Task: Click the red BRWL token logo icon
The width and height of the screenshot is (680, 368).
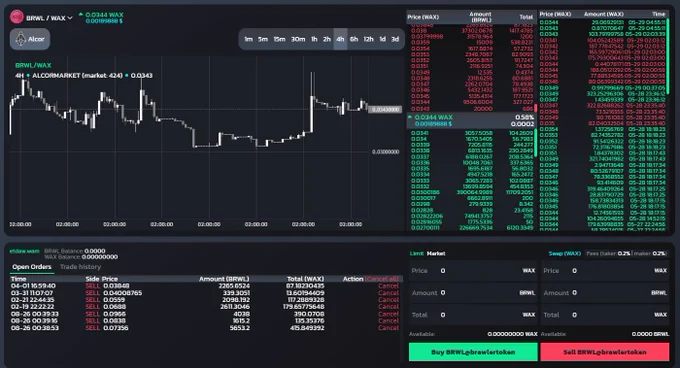Action: point(16,17)
